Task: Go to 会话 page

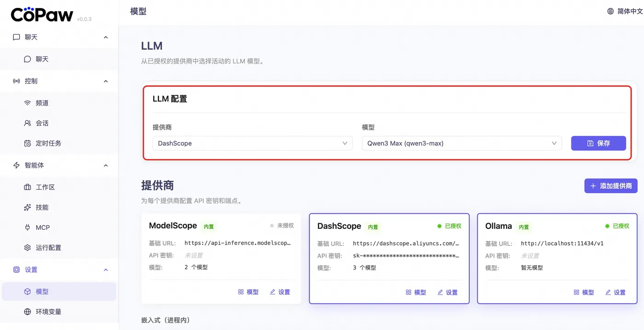Action: click(59, 123)
